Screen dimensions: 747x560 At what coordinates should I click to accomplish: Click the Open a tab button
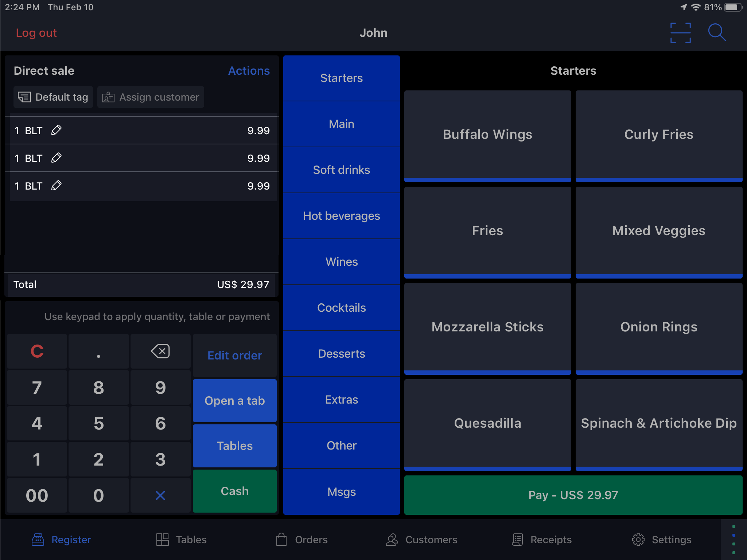[234, 401]
